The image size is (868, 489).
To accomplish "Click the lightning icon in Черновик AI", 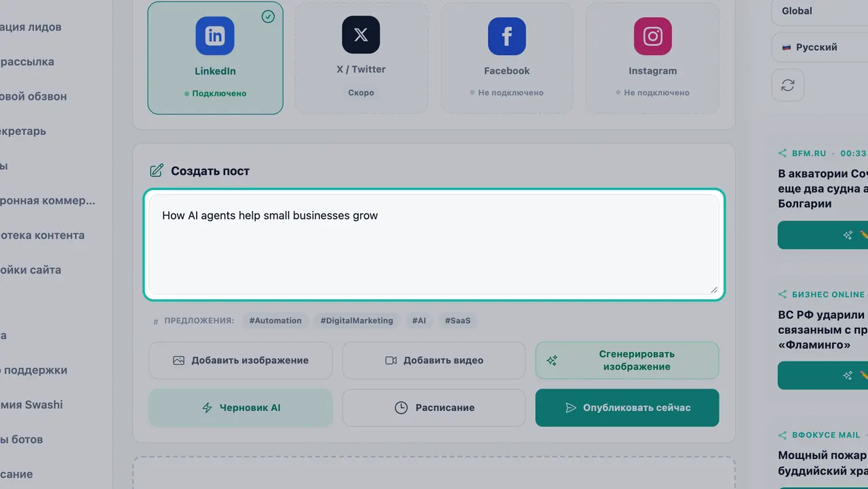I will click(x=208, y=408).
